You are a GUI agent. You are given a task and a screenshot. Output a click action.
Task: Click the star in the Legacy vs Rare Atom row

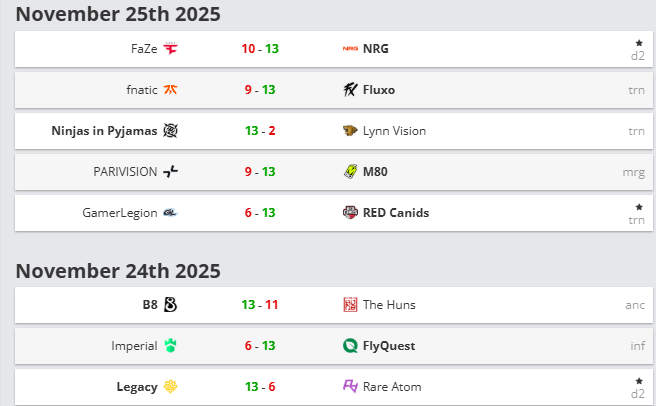(639, 381)
